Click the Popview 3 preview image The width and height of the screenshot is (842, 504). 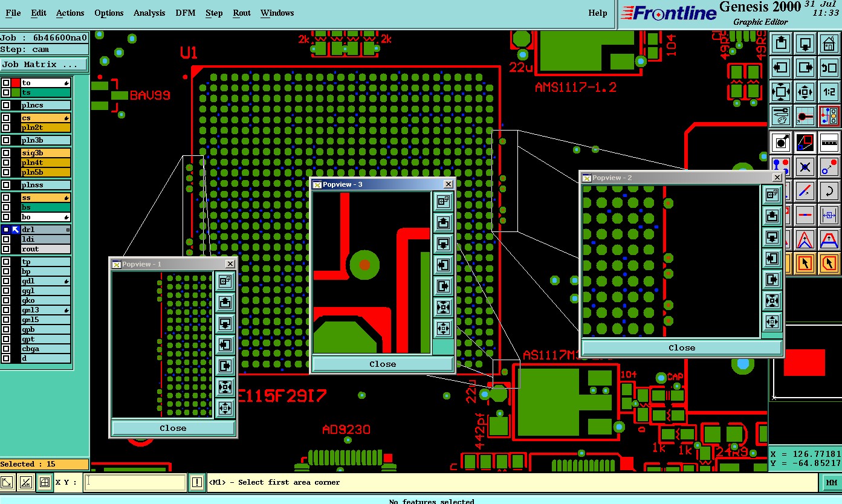tap(372, 273)
